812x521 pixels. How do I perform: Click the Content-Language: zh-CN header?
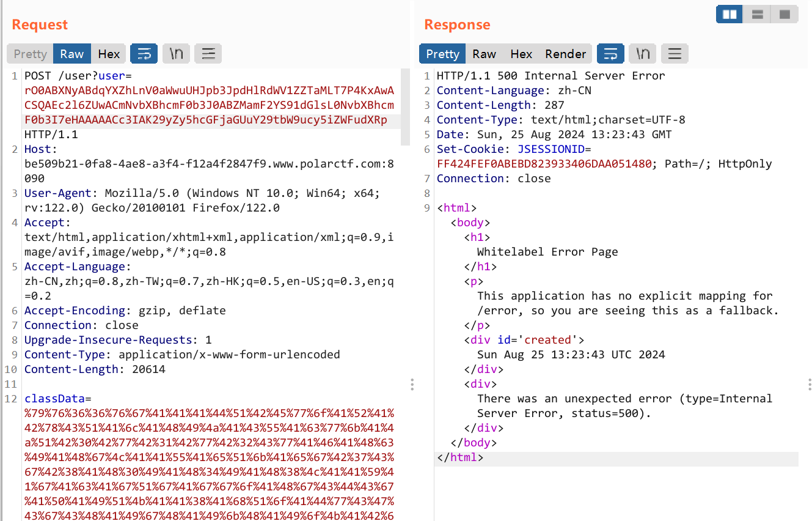point(514,91)
